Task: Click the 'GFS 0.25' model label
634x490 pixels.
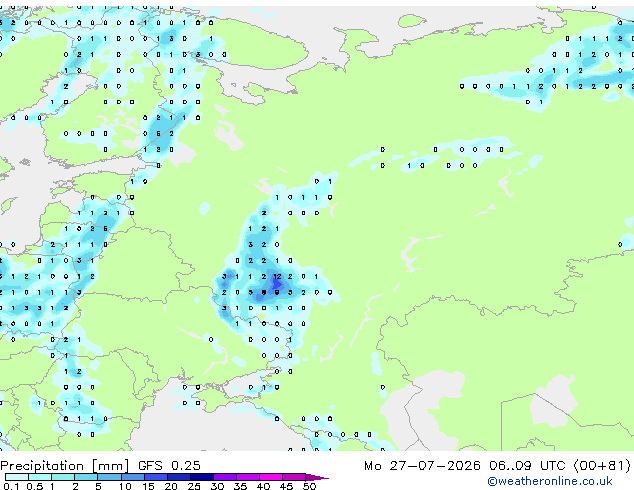Action: click(169, 466)
